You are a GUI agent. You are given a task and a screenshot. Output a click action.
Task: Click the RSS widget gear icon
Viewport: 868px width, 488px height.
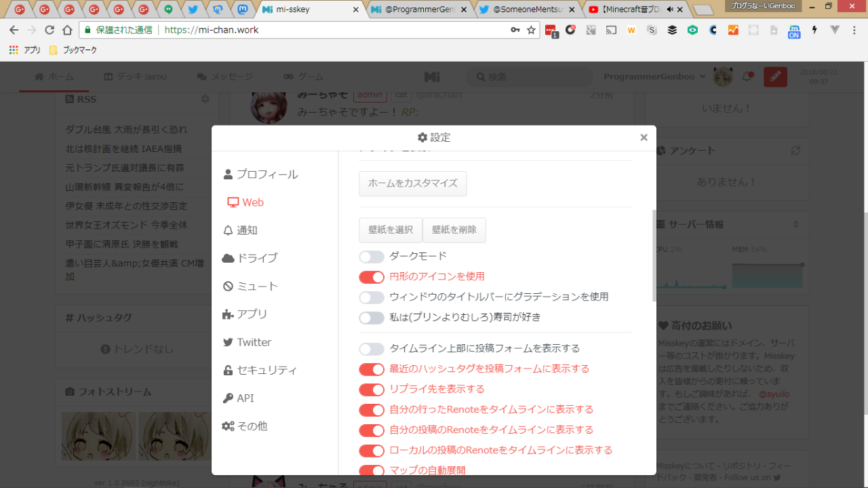coord(205,99)
